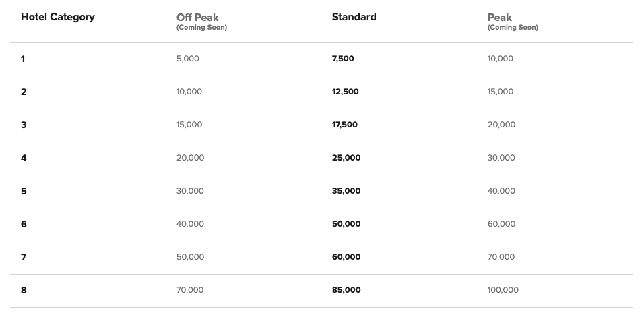Viewport: 644px width, 313px height.
Task: Click the Hotel Category column header
Action: (x=58, y=18)
